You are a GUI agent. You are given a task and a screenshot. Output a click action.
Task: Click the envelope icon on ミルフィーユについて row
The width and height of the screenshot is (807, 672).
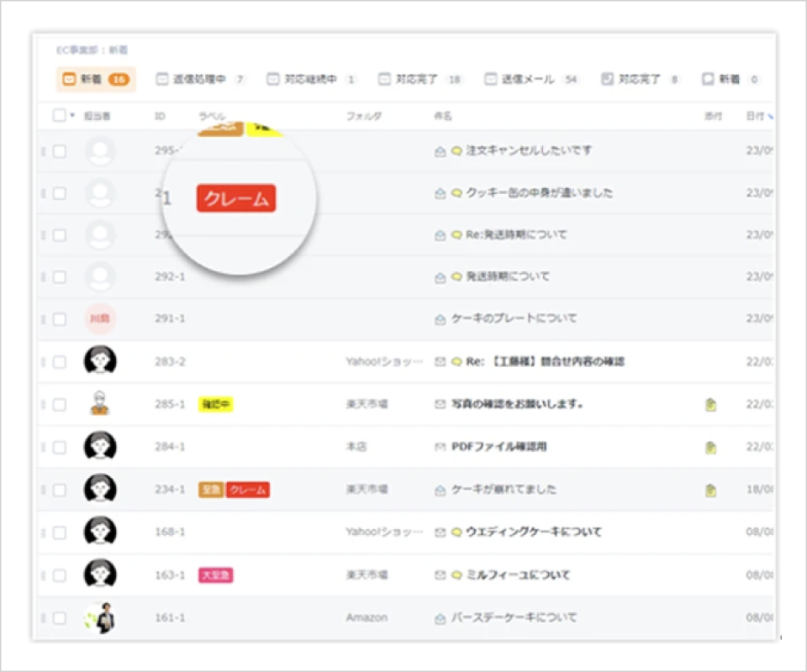(439, 575)
